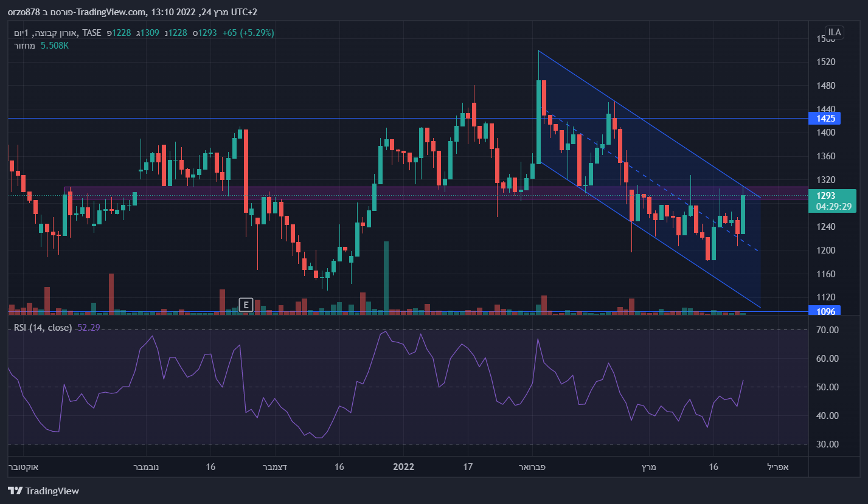Click the אפריל label on time axis
Screen dimensions: 868x504
778,466
